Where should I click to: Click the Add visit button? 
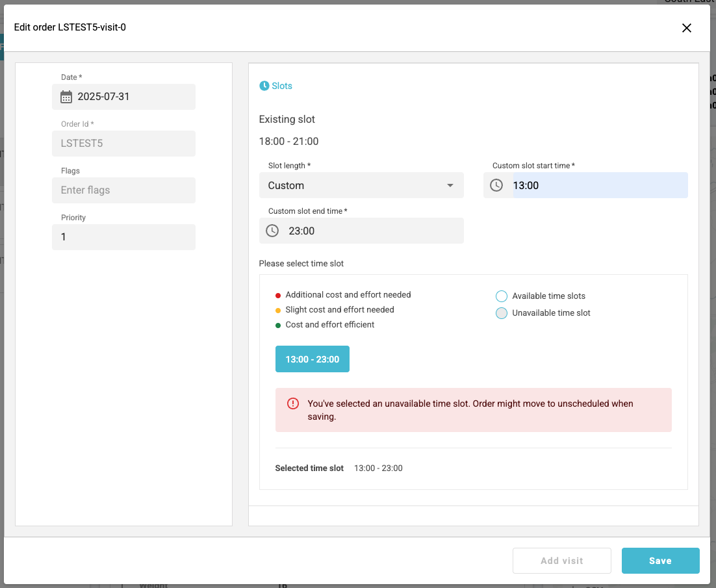point(561,561)
